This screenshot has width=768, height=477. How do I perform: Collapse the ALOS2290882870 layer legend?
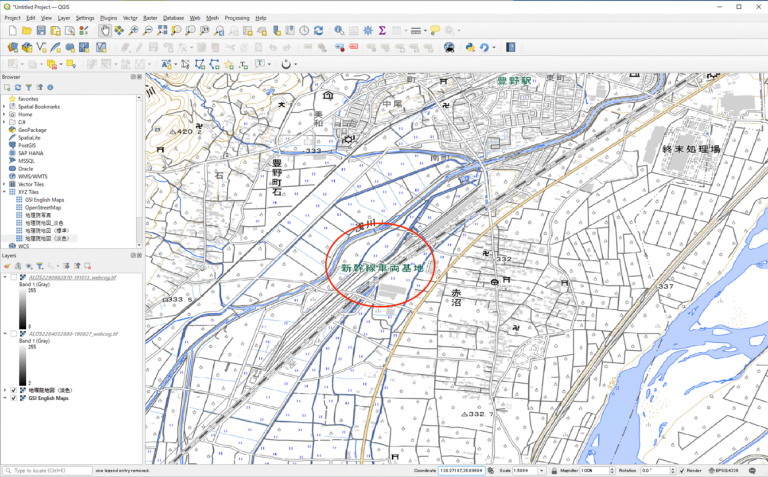[5, 277]
